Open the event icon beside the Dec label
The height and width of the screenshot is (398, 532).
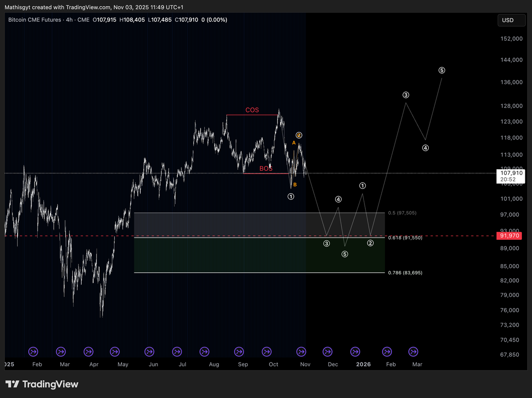coord(328,351)
